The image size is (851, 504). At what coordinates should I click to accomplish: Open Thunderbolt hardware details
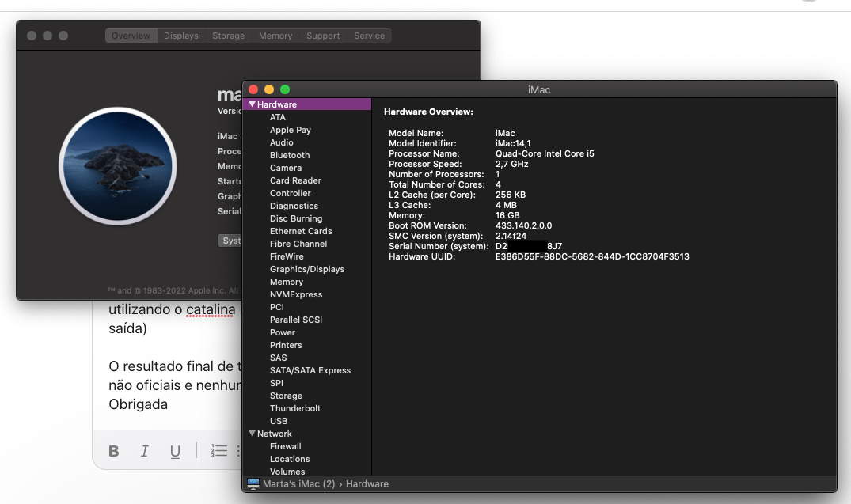tap(295, 408)
